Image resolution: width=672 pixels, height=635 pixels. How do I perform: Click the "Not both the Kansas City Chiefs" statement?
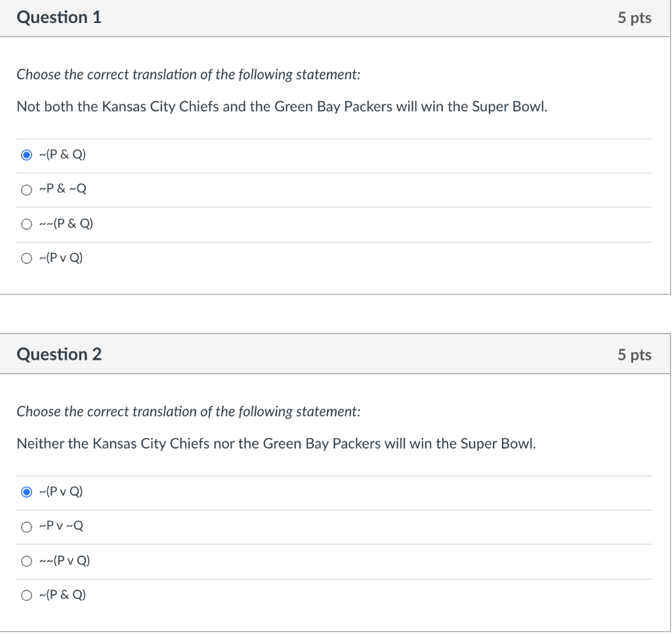click(282, 106)
